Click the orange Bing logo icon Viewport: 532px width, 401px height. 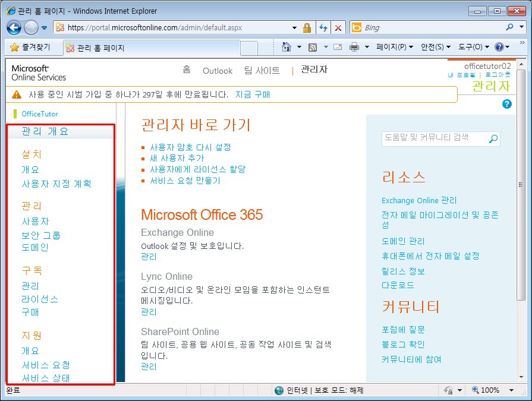(x=357, y=27)
